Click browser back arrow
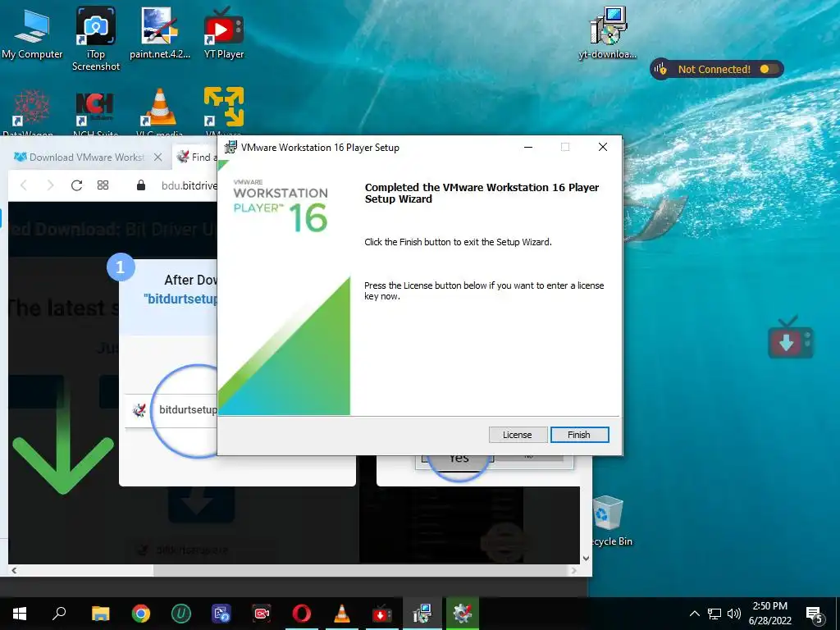The image size is (840, 630). click(x=24, y=185)
